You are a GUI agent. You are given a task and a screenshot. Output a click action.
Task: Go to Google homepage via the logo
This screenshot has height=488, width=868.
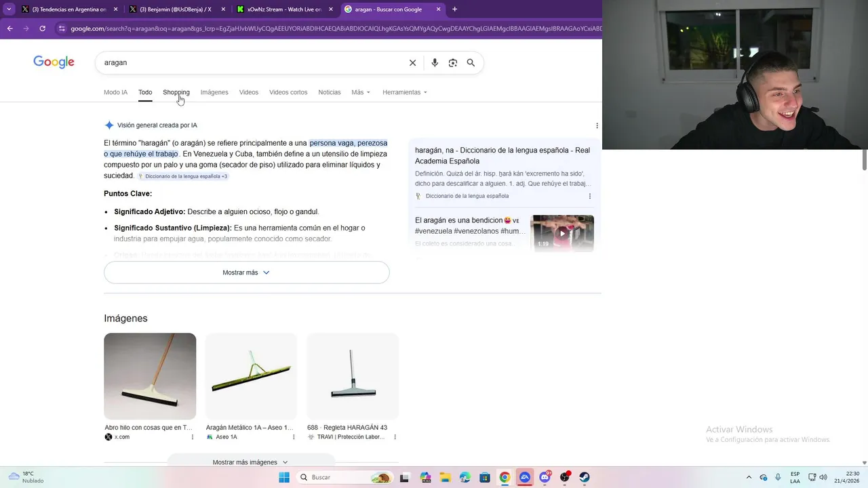[54, 62]
